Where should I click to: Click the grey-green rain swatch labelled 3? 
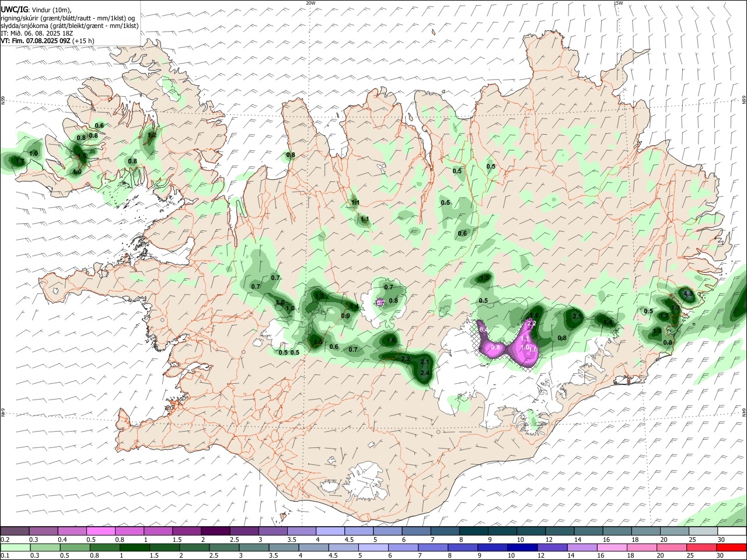[x=253, y=548]
